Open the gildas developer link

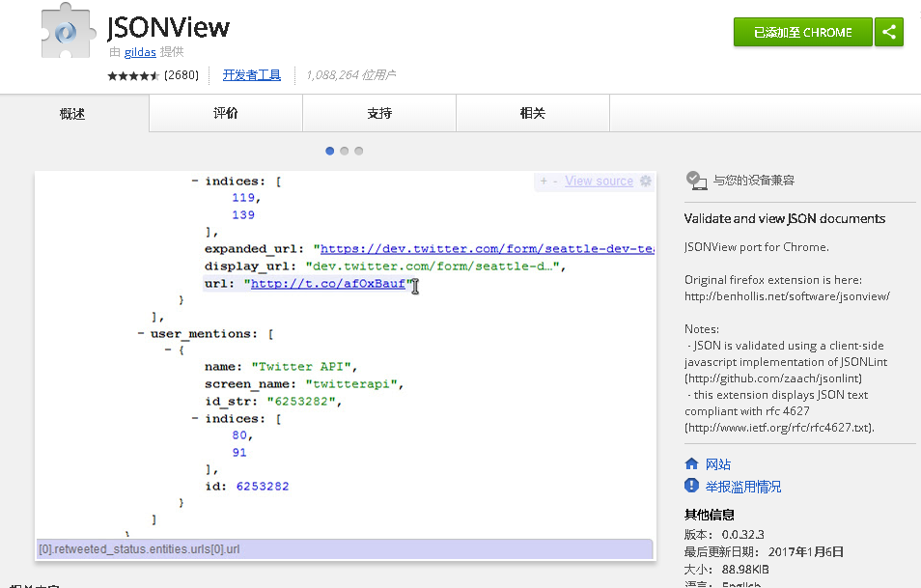pyautogui.click(x=140, y=52)
